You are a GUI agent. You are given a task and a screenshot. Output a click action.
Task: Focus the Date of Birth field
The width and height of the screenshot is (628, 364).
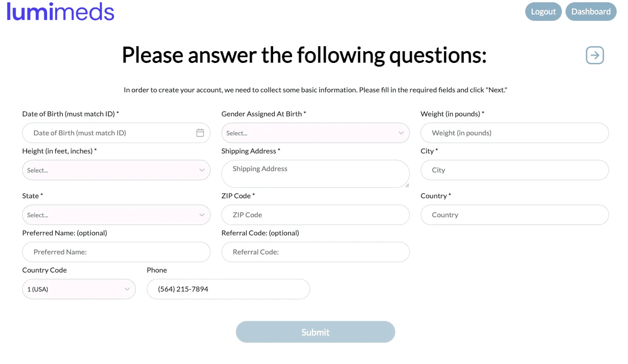pyautogui.click(x=109, y=133)
